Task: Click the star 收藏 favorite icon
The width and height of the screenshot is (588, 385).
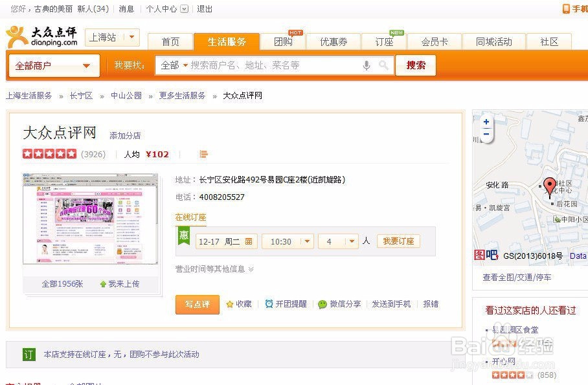Action: [x=230, y=304]
